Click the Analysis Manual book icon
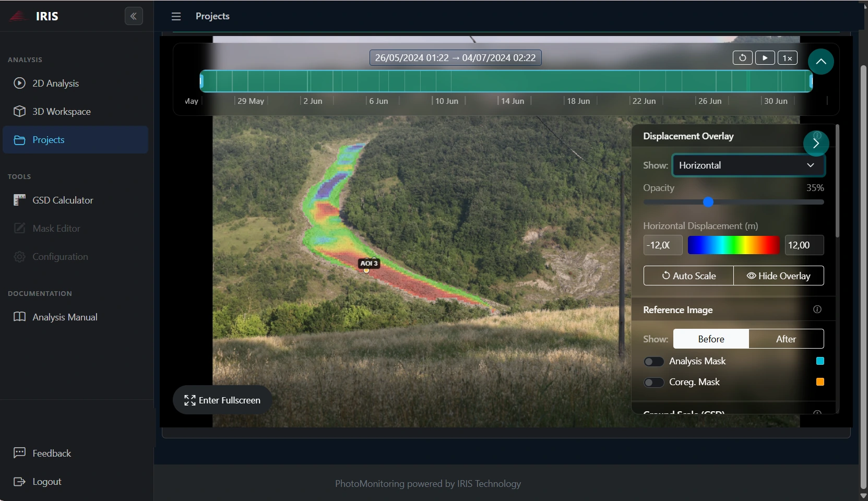This screenshot has height=501, width=868. click(x=19, y=317)
